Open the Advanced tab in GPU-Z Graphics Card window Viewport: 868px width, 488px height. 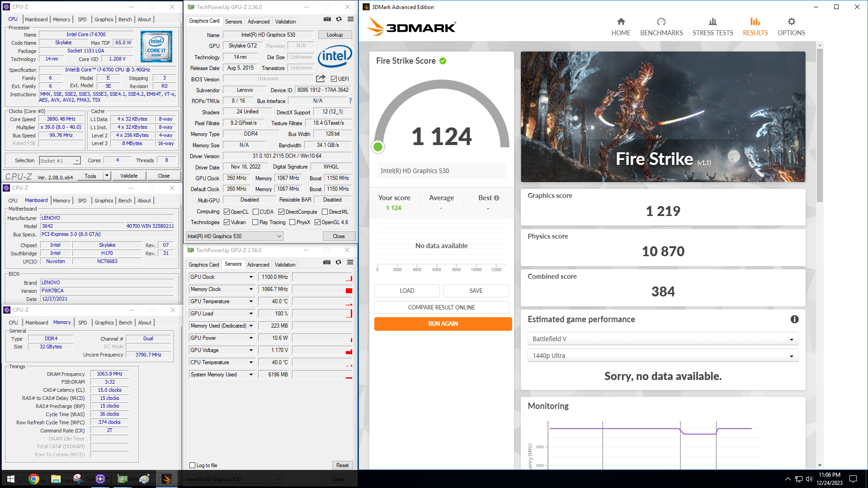pyautogui.click(x=259, y=22)
